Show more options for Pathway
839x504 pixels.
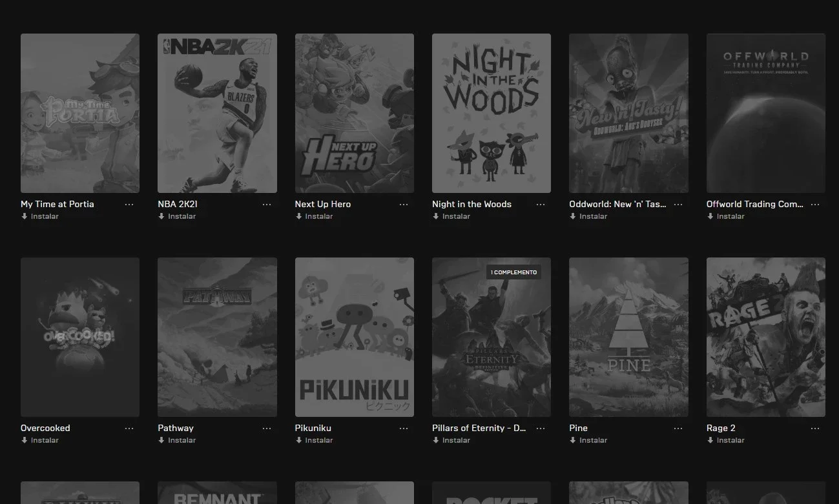pyautogui.click(x=267, y=428)
